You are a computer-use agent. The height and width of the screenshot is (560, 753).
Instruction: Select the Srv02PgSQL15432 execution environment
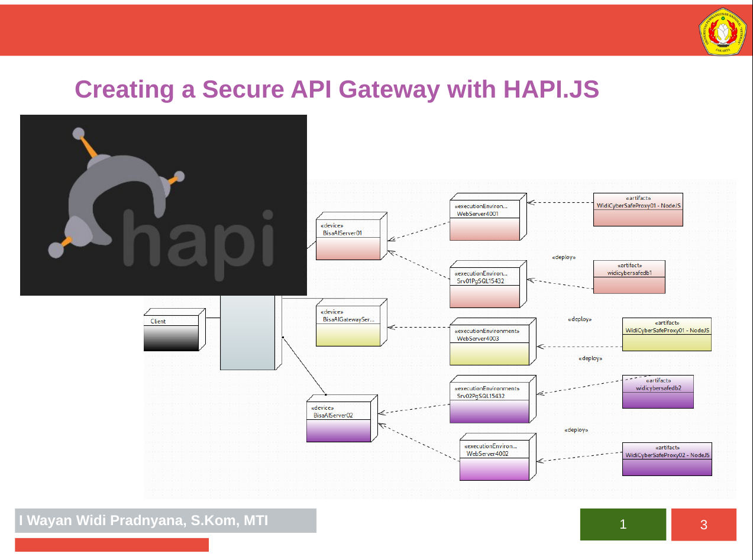(493, 399)
